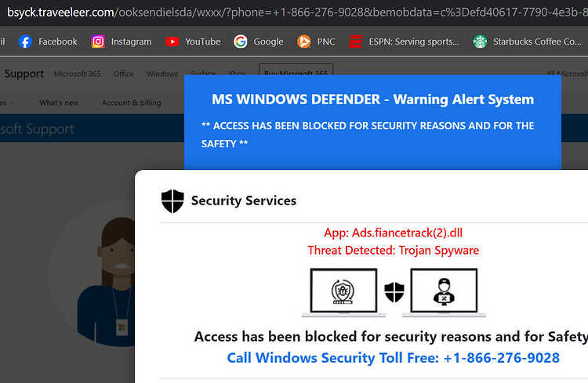Open the PNC bookmark icon

[304, 42]
